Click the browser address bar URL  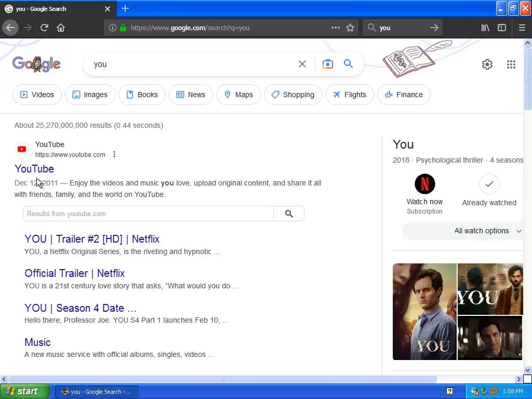pyautogui.click(x=190, y=28)
